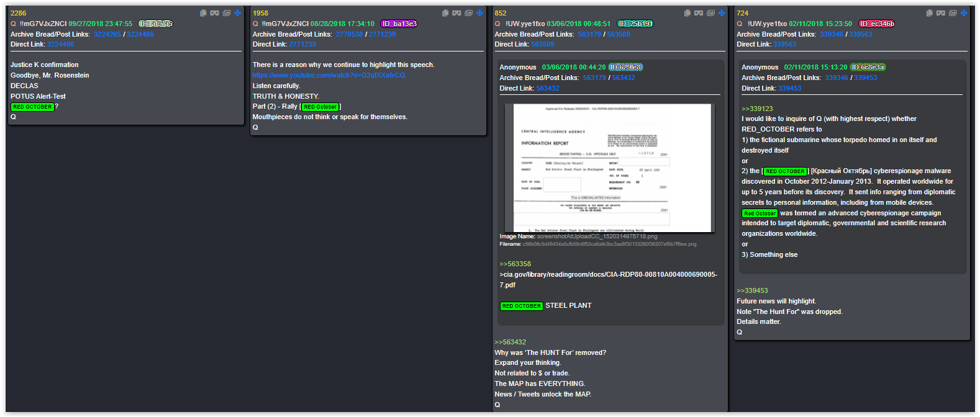Click the tripcode !UW.yye1fxo on post 852

pos(526,24)
